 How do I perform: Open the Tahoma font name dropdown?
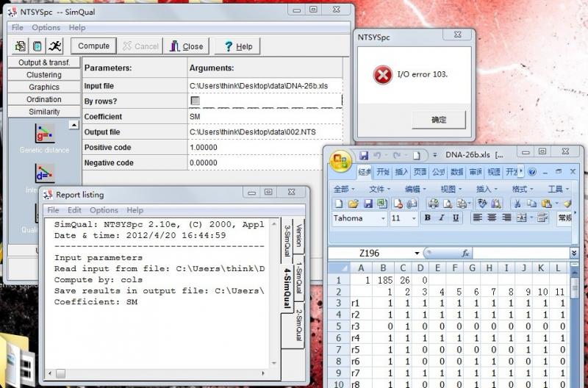[x=383, y=218]
